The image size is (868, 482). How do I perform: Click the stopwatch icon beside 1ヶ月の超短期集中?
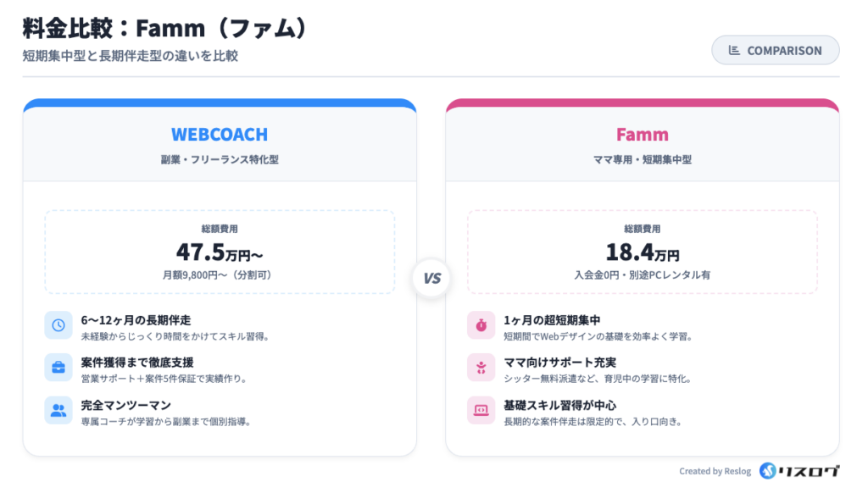[481, 325]
